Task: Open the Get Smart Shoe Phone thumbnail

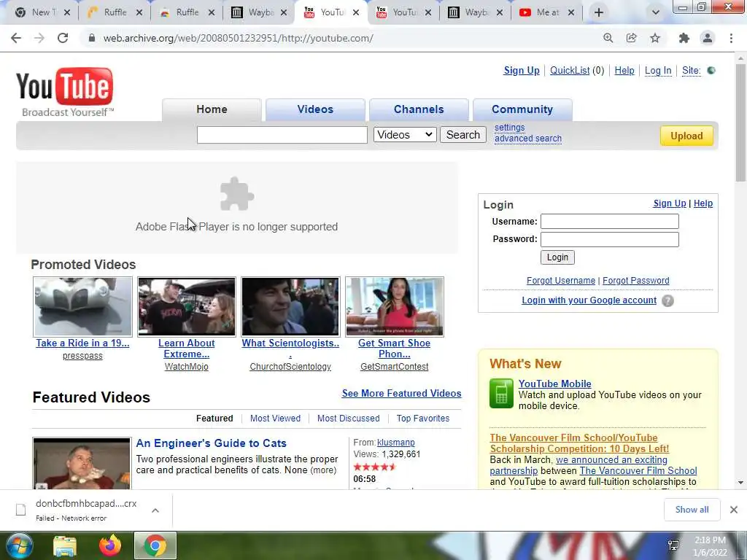Action: click(x=395, y=307)
